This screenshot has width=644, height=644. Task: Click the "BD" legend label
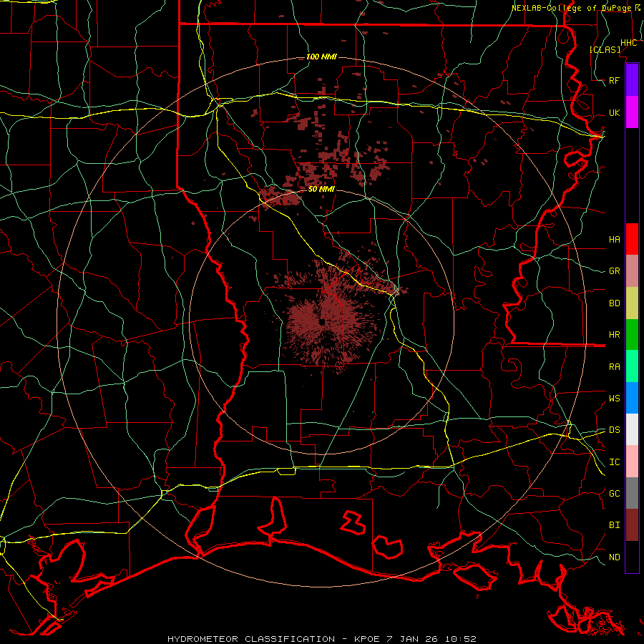[614, 303]
